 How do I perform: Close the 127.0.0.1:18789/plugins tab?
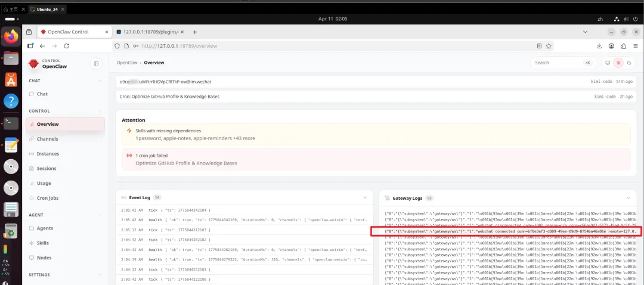point(183,32)
